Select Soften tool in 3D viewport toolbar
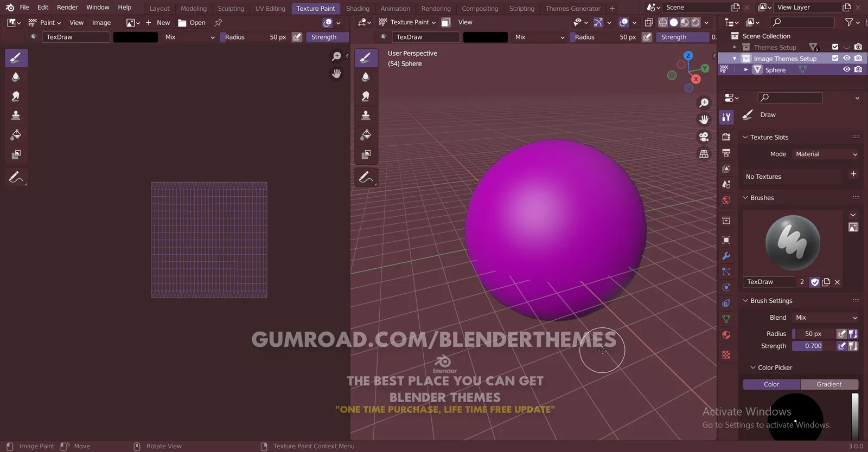 (366, 77)
